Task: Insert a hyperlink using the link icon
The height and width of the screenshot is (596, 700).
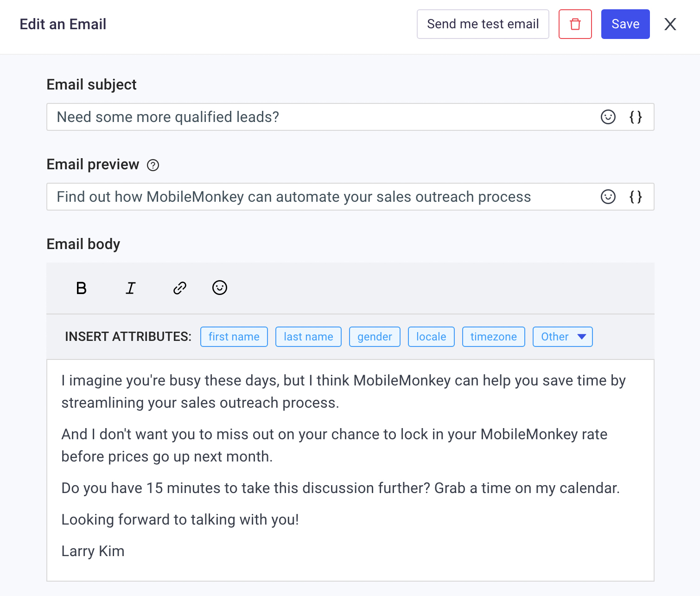Action: click(x=180, y=288)
